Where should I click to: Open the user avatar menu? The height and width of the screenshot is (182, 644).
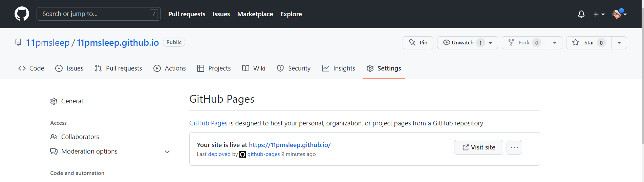pyautogui.click(x=619, y=14)
